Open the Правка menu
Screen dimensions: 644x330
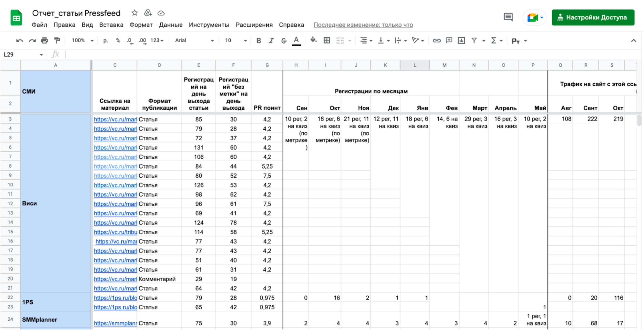(64, 25)
